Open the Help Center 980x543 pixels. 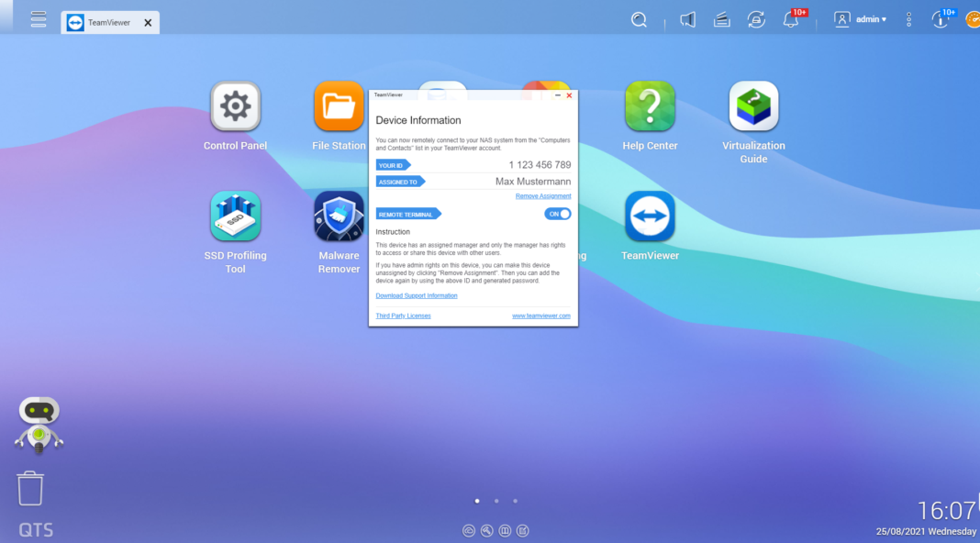650,106
